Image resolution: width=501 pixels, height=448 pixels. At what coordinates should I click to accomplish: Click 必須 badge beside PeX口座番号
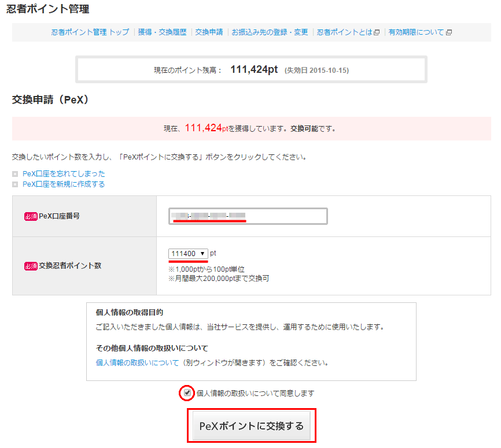tap(31, 217)
